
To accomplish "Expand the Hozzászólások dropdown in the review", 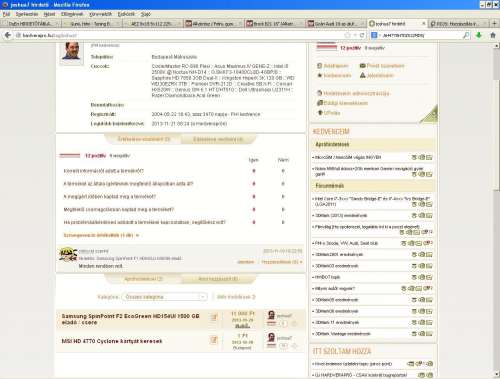I will [x=282, y=262].
